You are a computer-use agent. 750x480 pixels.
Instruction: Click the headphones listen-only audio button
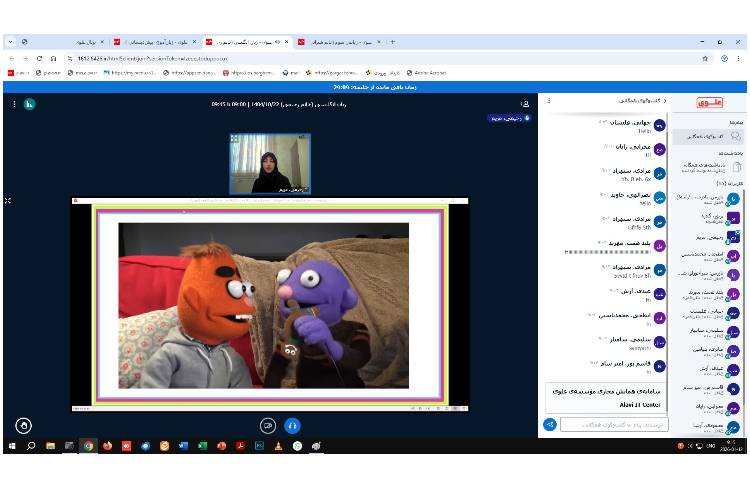pos(292,425)
